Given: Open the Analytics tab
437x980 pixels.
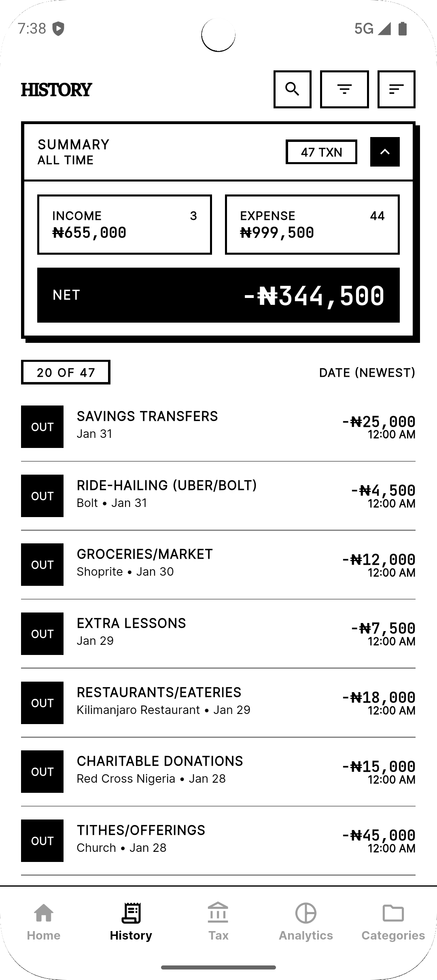Looking at the screenshot, I should tap(306, 921).
